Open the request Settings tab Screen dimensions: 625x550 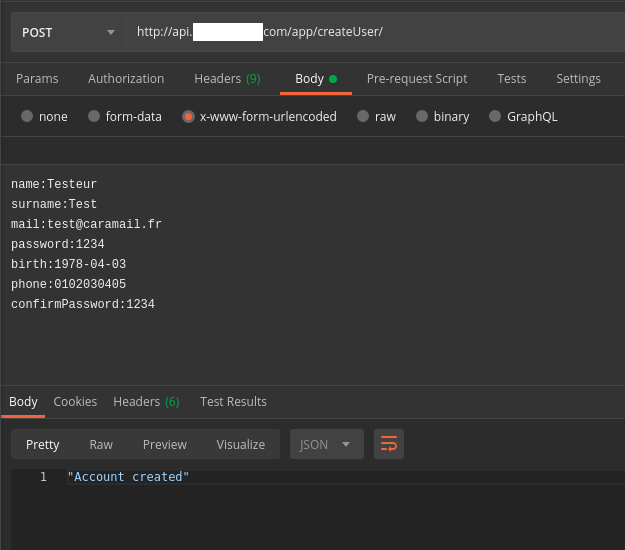[578, 79]
